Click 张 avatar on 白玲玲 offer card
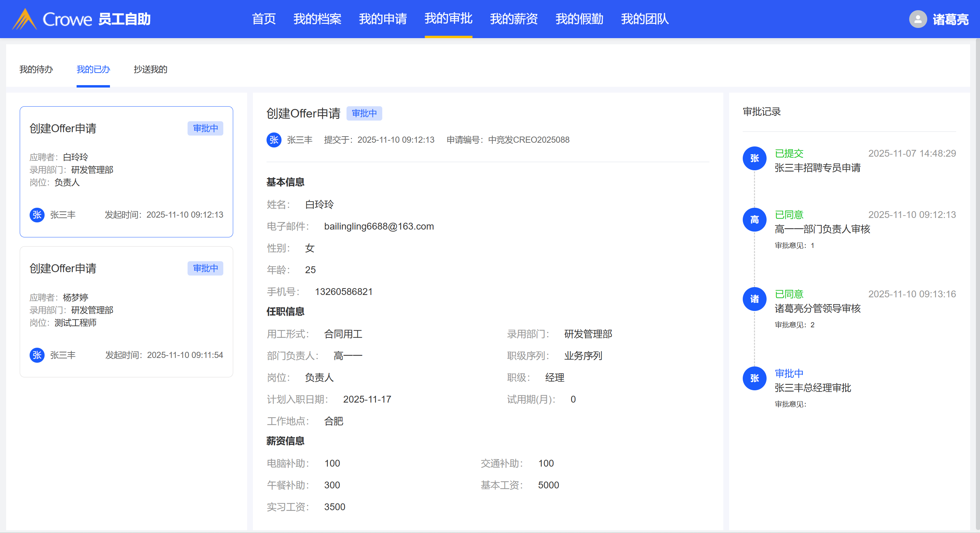The width and height of the screenshot is (980, 533). (x=37, y=215)
